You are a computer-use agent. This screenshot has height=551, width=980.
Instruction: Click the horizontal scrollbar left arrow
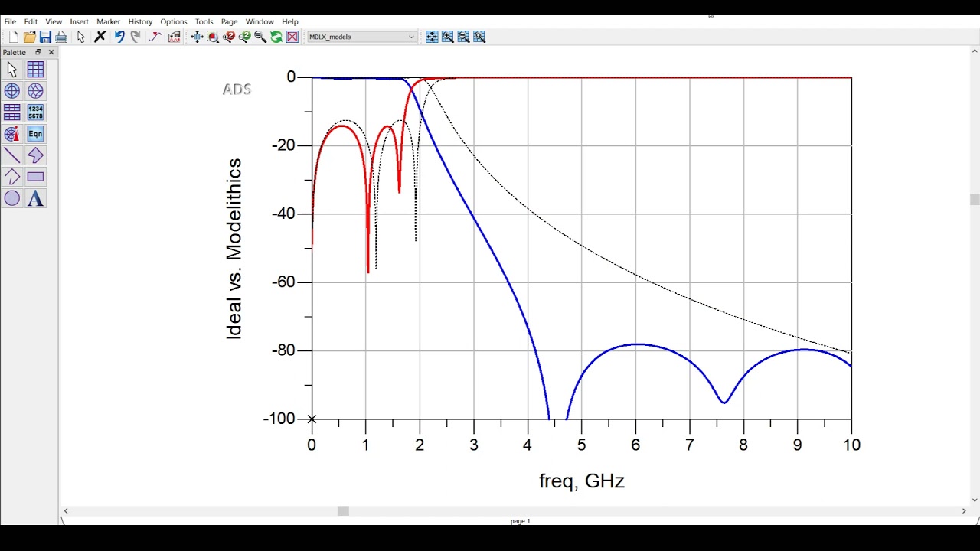point(66,511)
